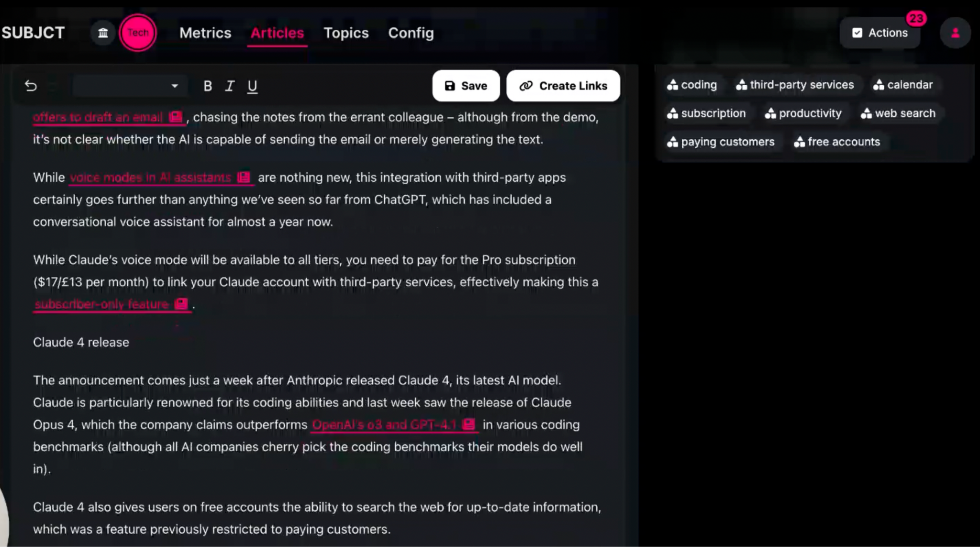The height and width of the screenshot is (547, 980).
Task: Click the 23 notifications badge
Action: click(x=916, y=19)
